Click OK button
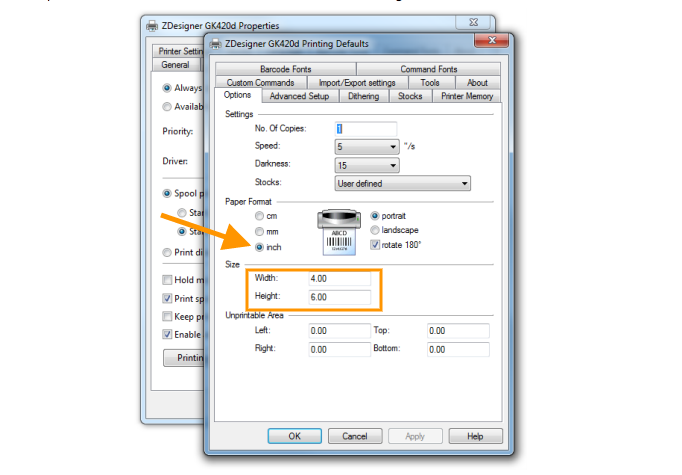 click(294, 436)
